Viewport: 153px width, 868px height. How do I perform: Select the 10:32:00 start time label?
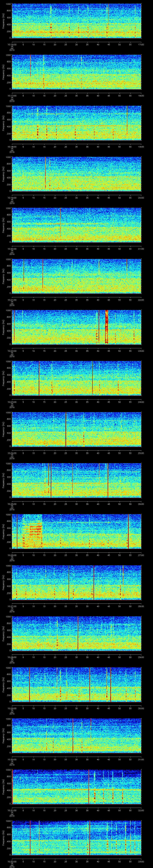tap(12, 861)
